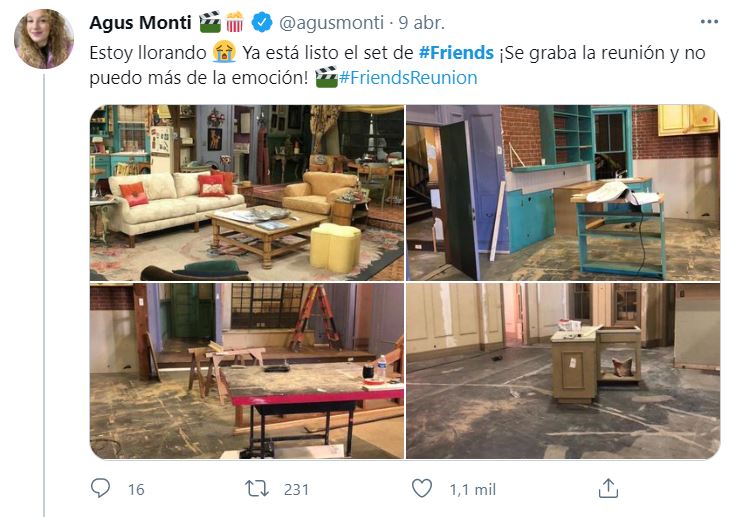The image size is (738, 517).
Task: Open the photo with the orange ladder
Action: click(247, 371)
